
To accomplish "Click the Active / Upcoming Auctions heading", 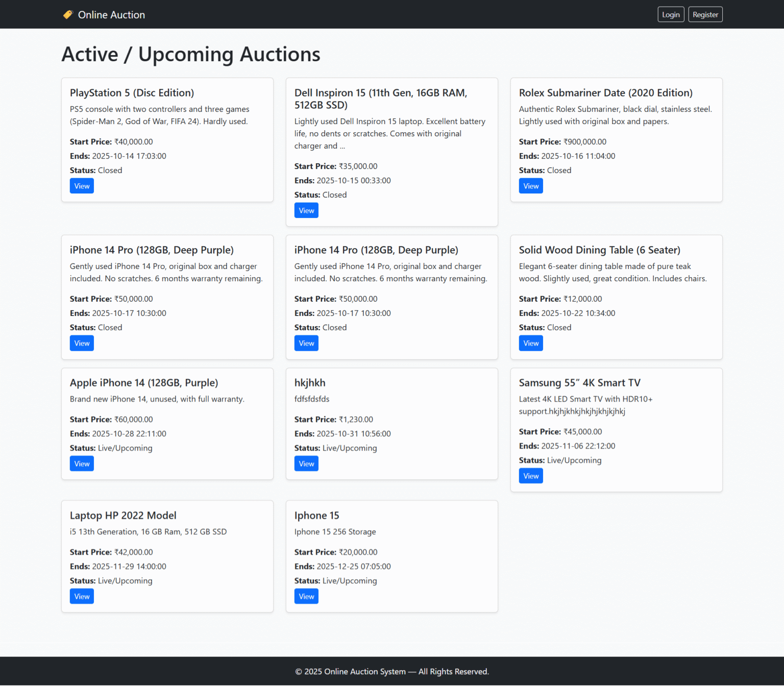I will 191,54.
